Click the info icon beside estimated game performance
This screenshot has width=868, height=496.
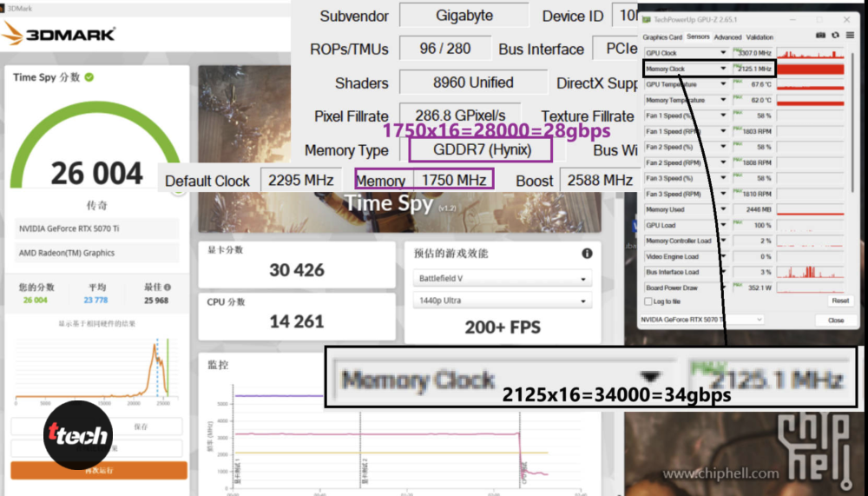(x=587, y=254)
